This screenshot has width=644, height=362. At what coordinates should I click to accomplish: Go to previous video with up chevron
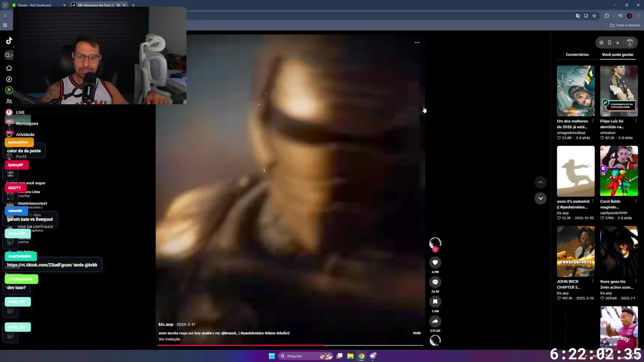tap(540, 182)
